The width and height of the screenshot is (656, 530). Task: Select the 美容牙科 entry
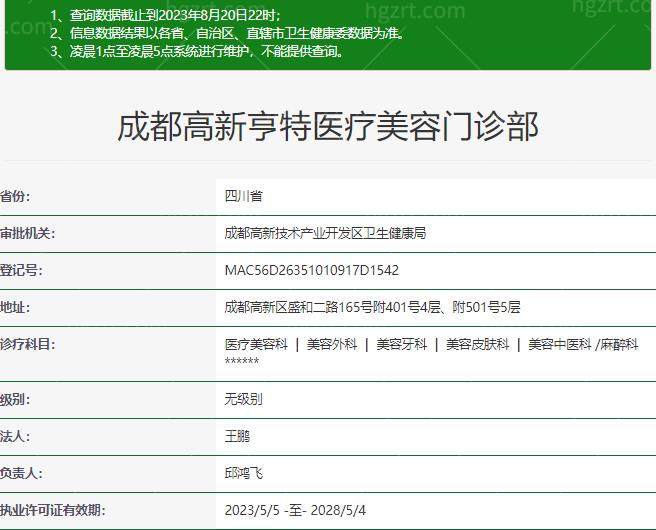tap(402, 344)
